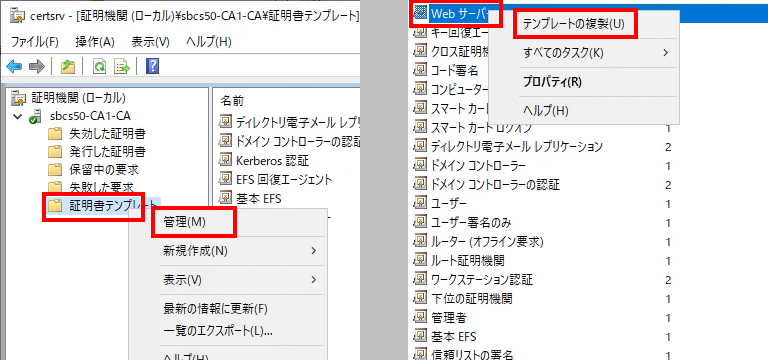Click the 発行した証明書 folder icon

coord(55,151)
